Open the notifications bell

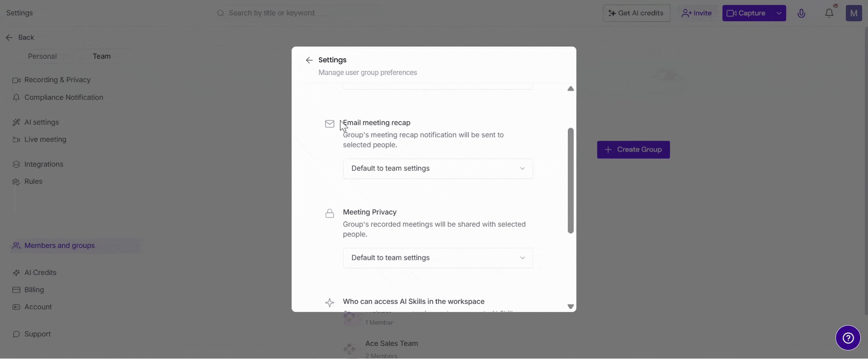(x=829, y=13)
